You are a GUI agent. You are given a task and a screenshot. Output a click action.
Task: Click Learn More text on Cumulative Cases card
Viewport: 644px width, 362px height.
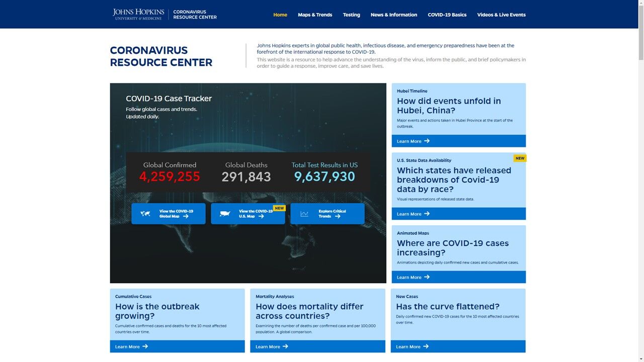point(127,347)
